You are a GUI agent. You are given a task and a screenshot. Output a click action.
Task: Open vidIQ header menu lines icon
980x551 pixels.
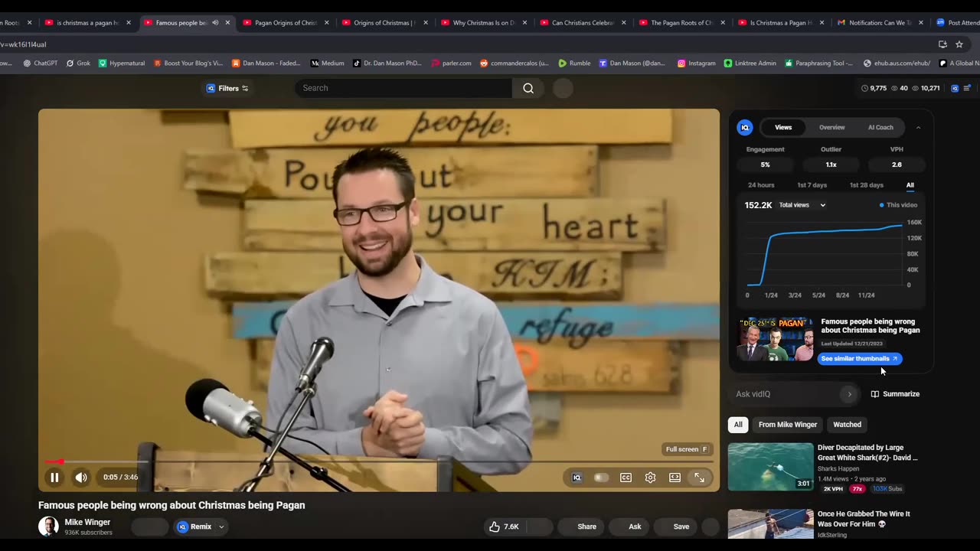[x=967, y=88]
